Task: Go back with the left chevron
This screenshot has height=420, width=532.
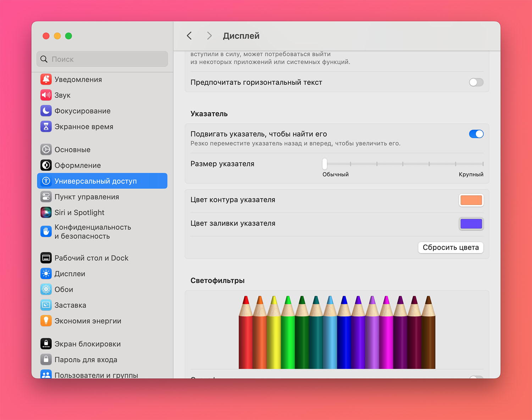Action: pos(189,36)
